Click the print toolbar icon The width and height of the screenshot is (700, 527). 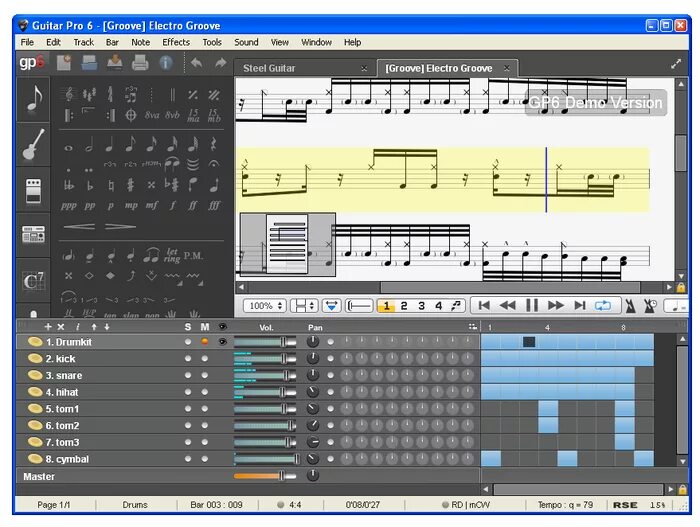[x=140, y=63]
